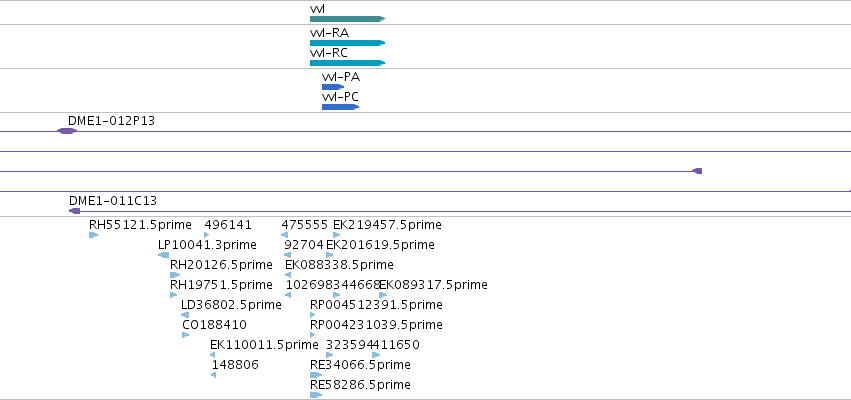The height and width of the screenshot is (400, 851).
Task: Select the DME1-011C13 BAC end marker
Action: pyautogui.click(x=74, y=211)
